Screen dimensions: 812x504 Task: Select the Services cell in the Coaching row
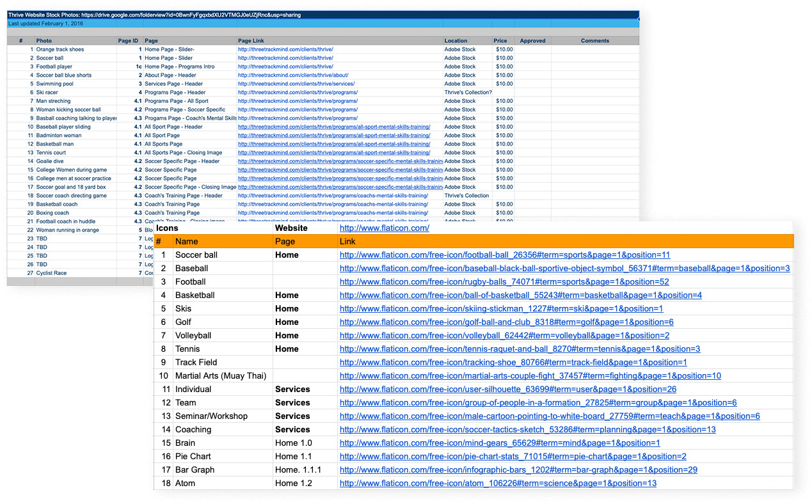305,429
